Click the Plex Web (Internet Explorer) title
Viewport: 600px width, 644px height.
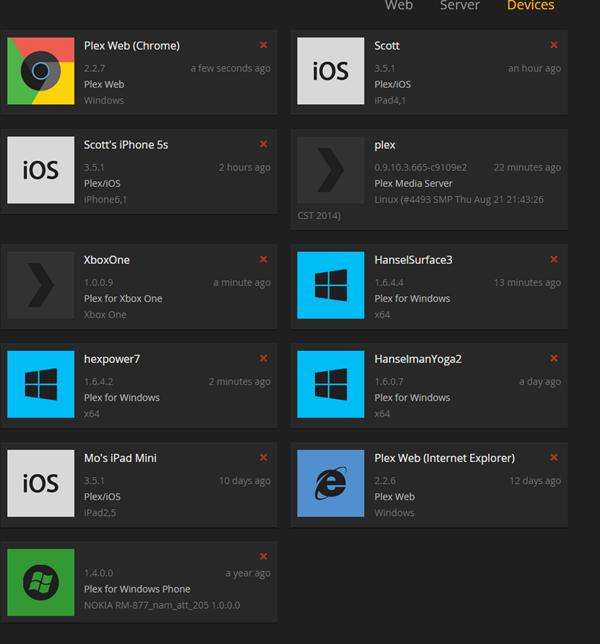point(444,458)
